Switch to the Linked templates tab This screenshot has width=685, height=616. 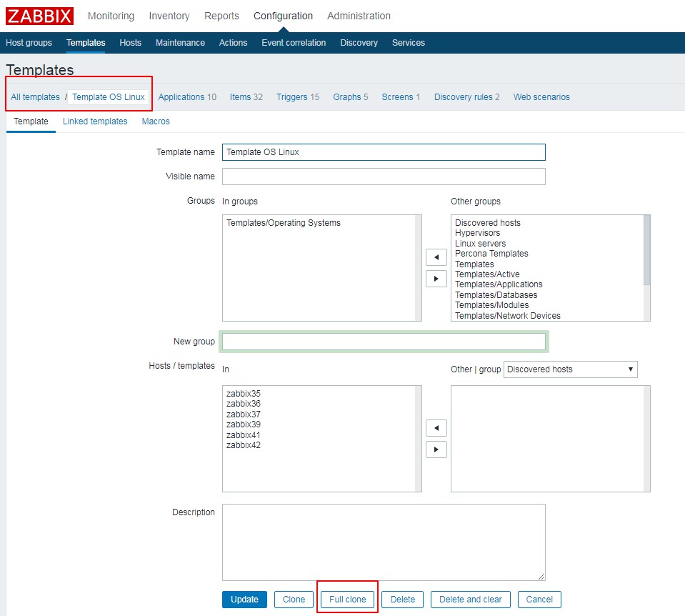(95, 121)
